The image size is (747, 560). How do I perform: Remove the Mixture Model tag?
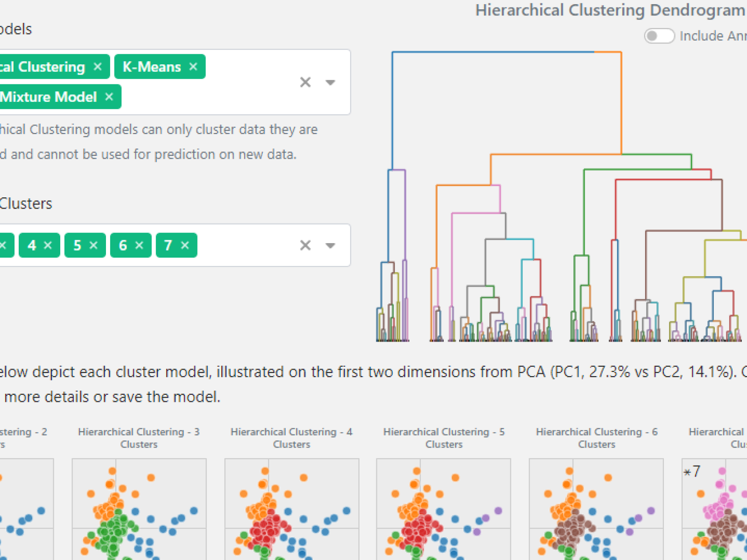(109, 97)
